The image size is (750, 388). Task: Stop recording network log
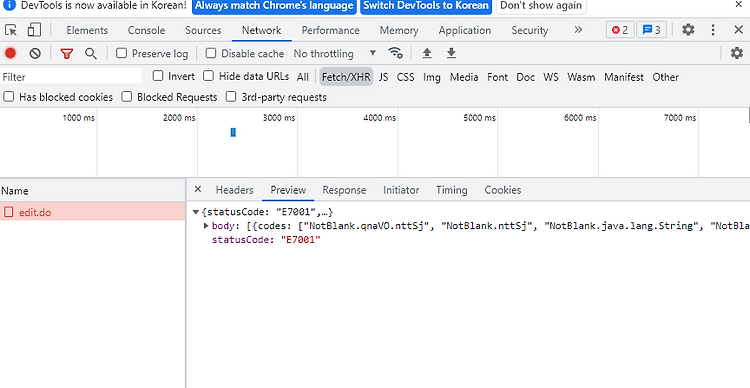point(11,53)
